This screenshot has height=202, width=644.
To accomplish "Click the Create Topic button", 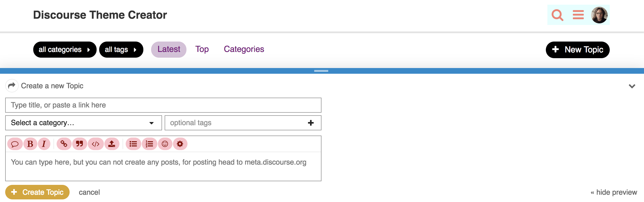I will click(x=37, y=192).
